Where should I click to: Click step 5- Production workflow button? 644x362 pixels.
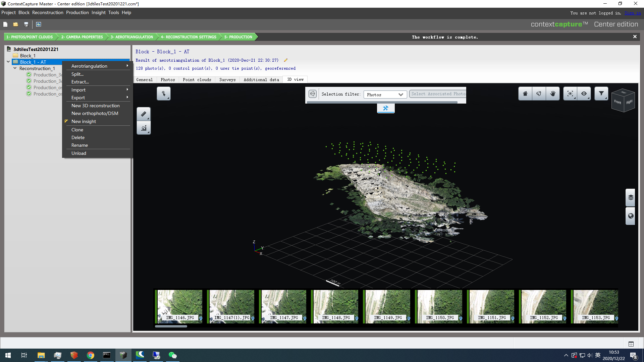(238, 37)
